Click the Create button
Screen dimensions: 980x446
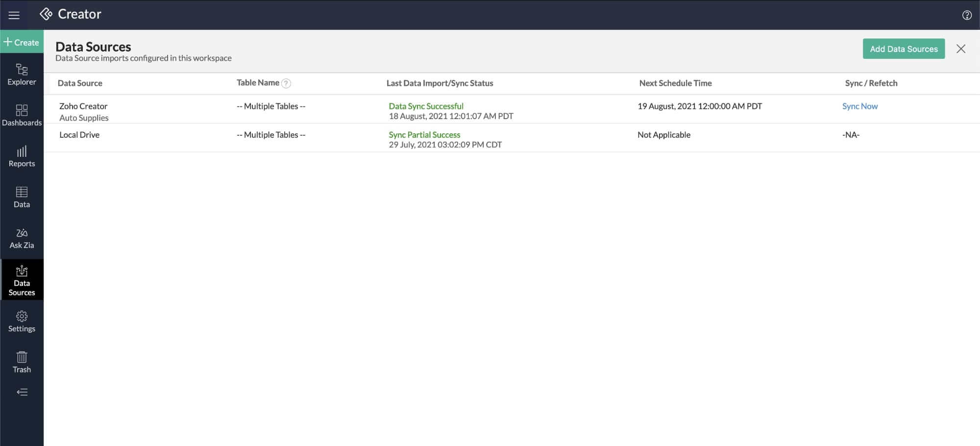(22, 43)
